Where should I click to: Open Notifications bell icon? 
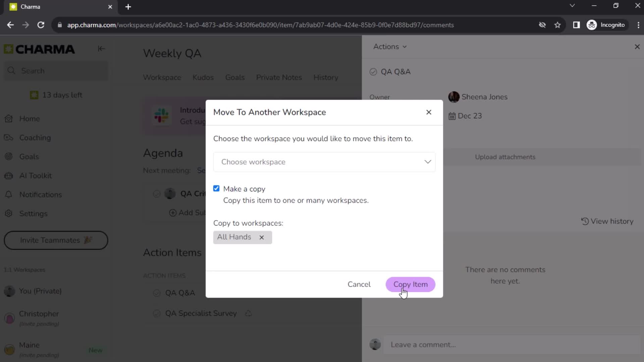(9, 195)
